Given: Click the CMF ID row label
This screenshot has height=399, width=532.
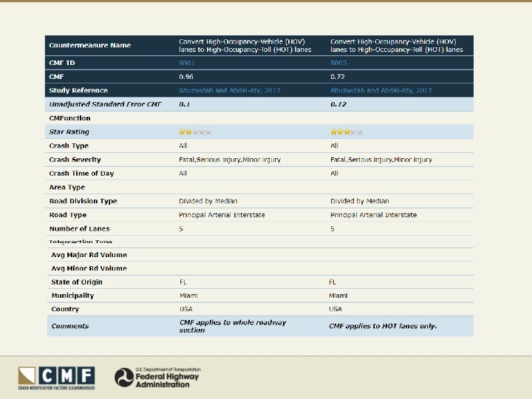Looking at the screenshot, I should 62,63.
